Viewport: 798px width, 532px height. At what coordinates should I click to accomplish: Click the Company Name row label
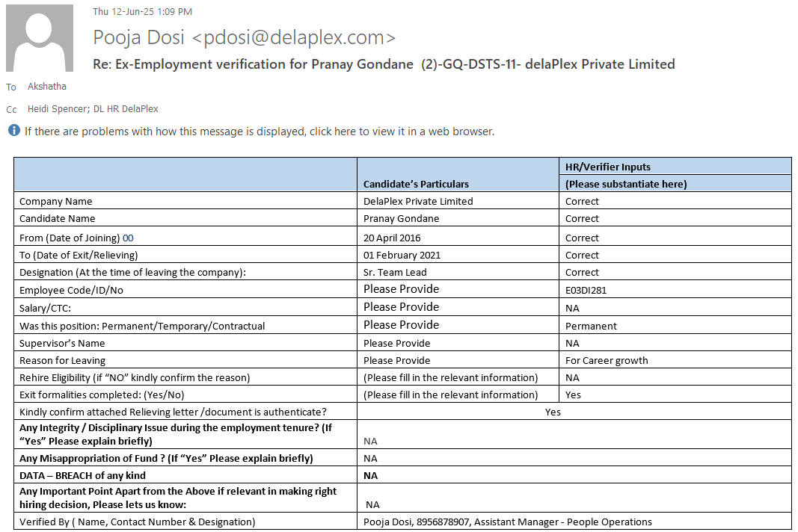56,202
